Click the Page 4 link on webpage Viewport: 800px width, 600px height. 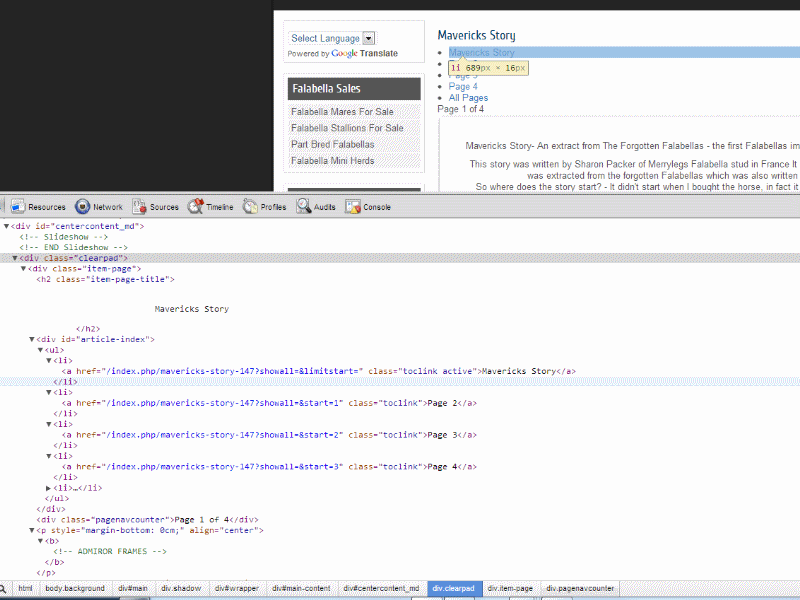pos(463,86)
